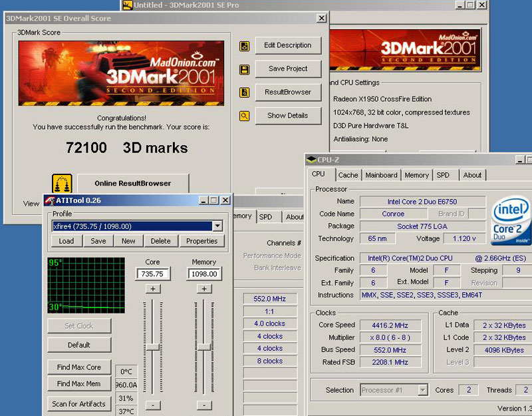Image resolution: width=532 pixels, height=416 pixels.
Task: Click the greyed Set Clock button
Action: (79, 325)
